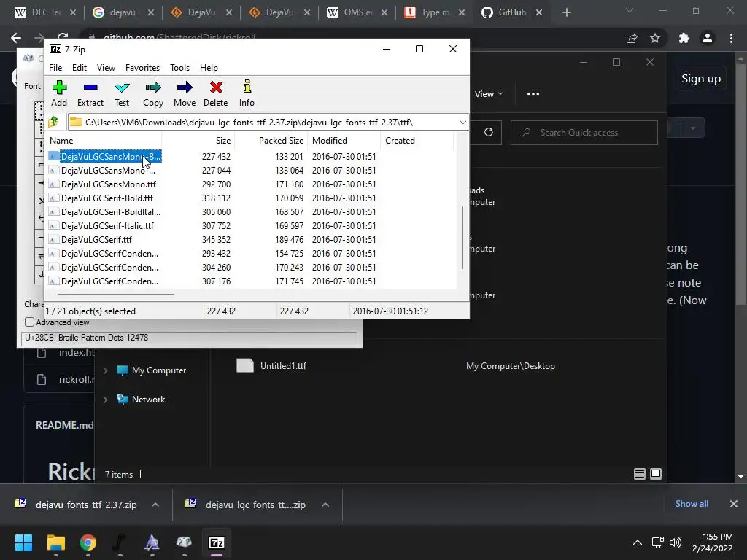
Task: Open the Windows Start button
Action: [23, 542]
